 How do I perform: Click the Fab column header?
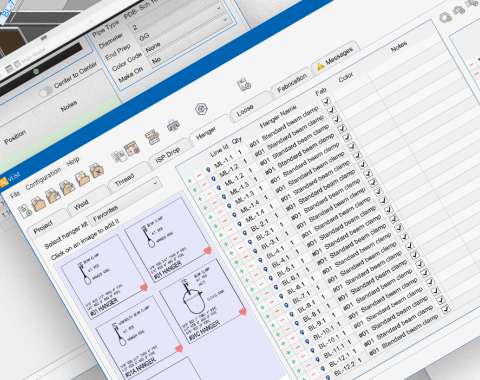click(321, 92)
